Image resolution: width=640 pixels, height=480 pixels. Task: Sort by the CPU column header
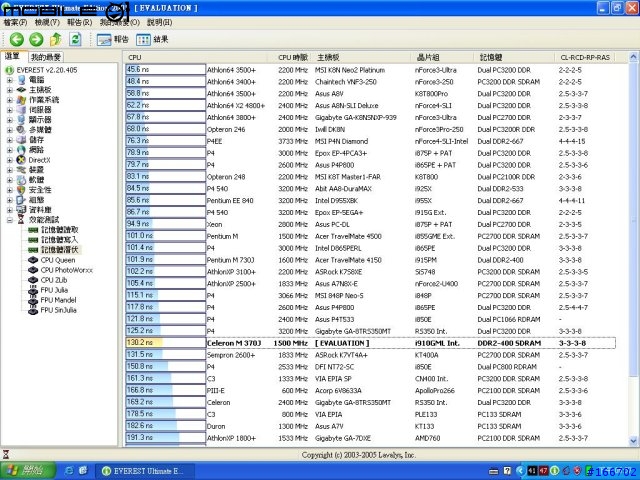[195, 58]
